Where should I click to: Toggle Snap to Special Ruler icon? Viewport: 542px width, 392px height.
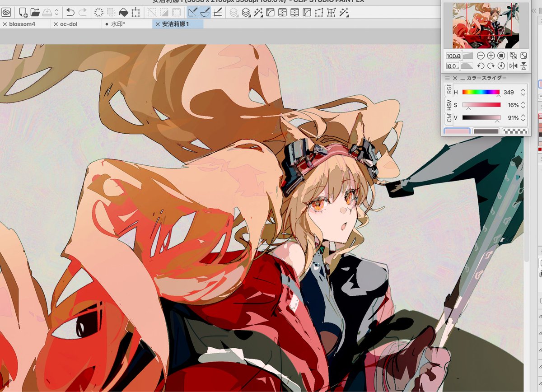pos(205,12)
